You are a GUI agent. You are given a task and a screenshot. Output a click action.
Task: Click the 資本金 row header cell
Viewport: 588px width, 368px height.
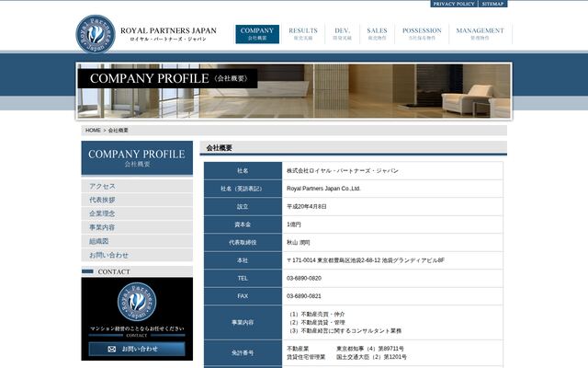(243, 224)
